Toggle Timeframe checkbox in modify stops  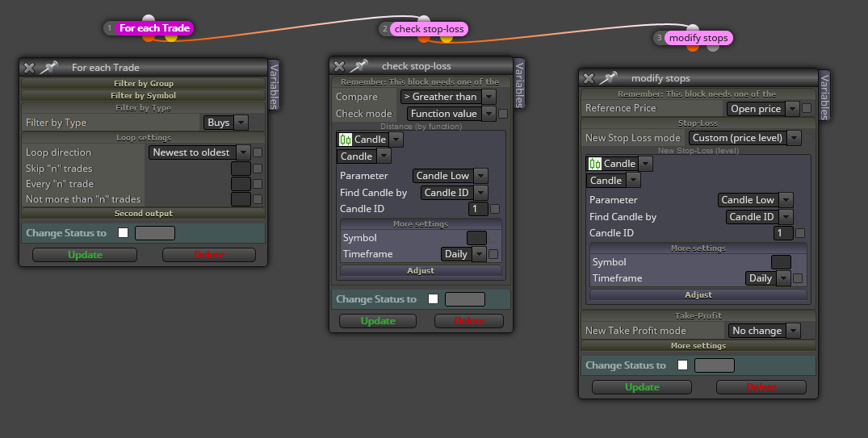click(798, 279)
